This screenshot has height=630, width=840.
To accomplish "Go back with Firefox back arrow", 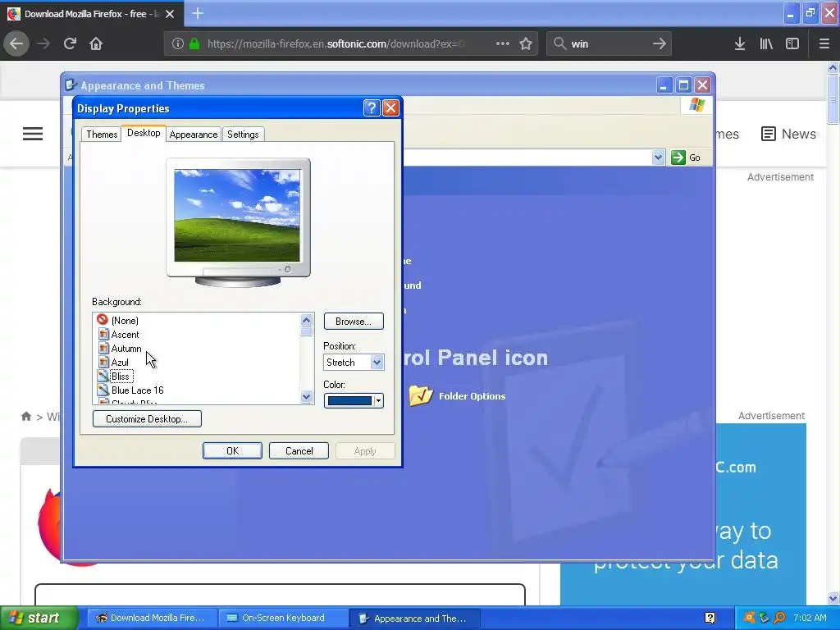I will [16, 43].
